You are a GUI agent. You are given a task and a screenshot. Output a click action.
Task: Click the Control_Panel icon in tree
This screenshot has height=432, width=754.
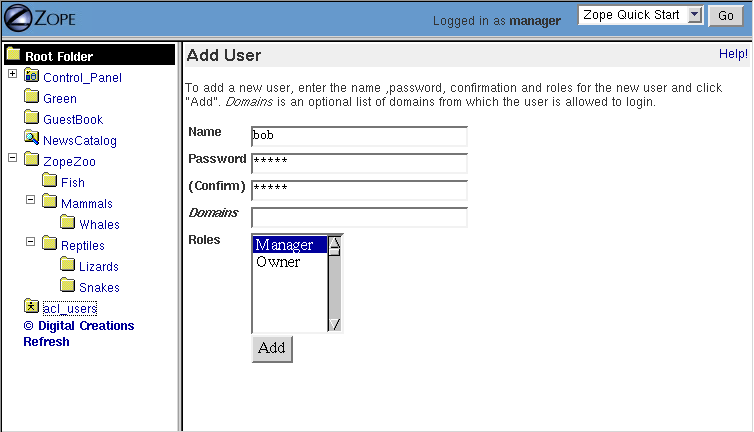32,76
